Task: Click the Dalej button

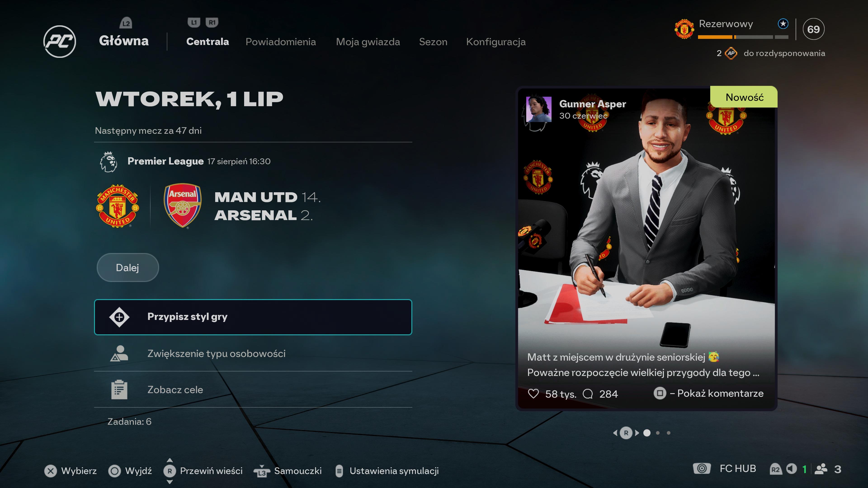Action: point(128,267)
